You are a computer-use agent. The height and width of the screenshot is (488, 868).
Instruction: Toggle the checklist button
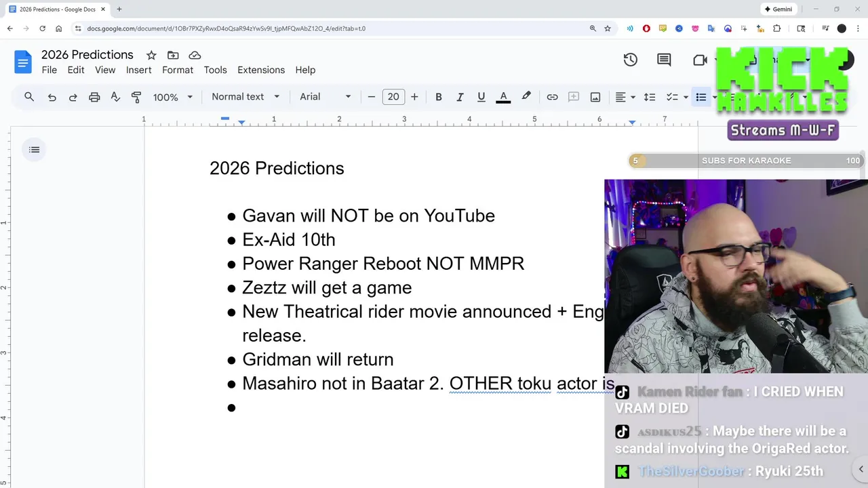pyautogui.click(x=672, y=97)
